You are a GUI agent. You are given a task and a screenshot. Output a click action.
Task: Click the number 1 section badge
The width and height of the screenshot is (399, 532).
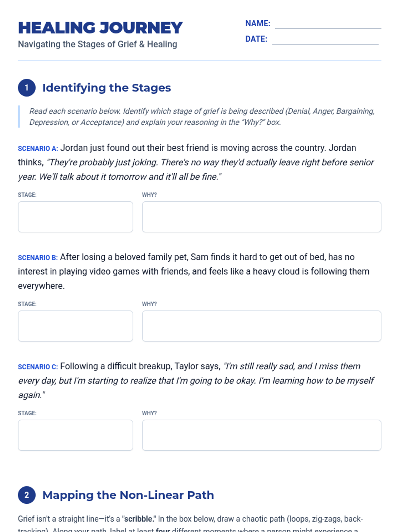click(27, 88)
